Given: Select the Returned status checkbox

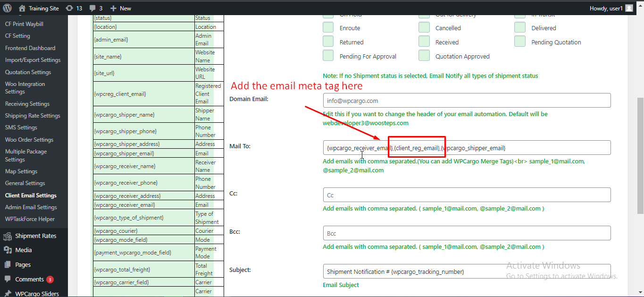Looking at the screenshot, I should (328, 42).
